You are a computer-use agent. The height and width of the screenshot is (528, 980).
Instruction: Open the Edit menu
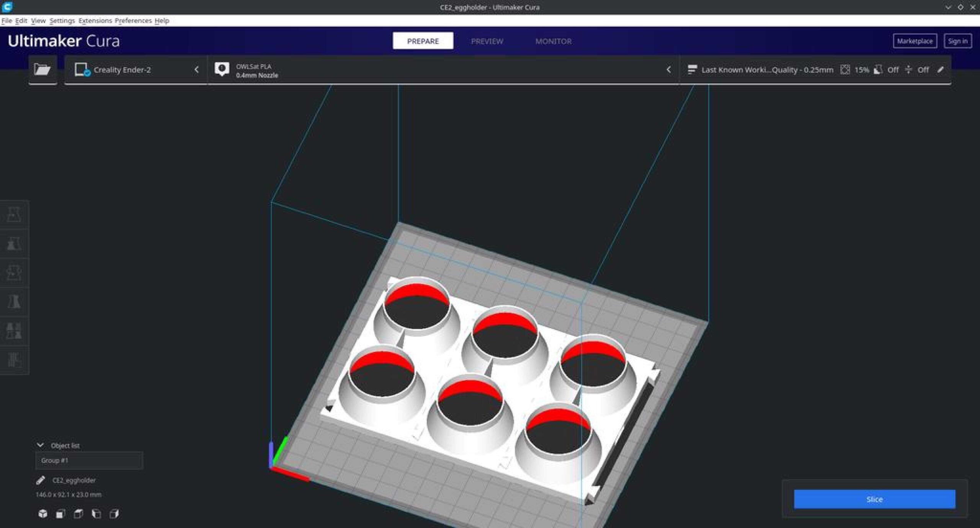coord(21,21)
